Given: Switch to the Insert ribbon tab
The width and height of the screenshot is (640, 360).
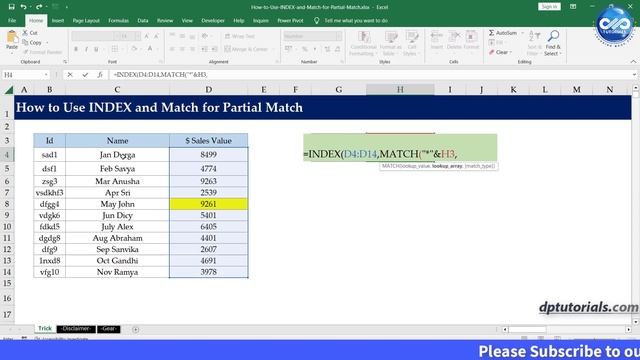Looking at the screenshot, I should 58,20.
